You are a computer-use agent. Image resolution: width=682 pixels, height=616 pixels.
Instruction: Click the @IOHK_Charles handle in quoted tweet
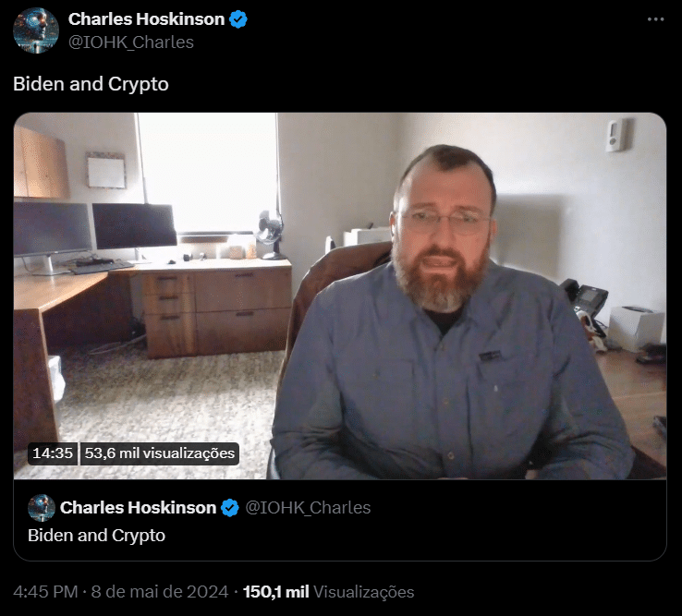tap(308, 508)
